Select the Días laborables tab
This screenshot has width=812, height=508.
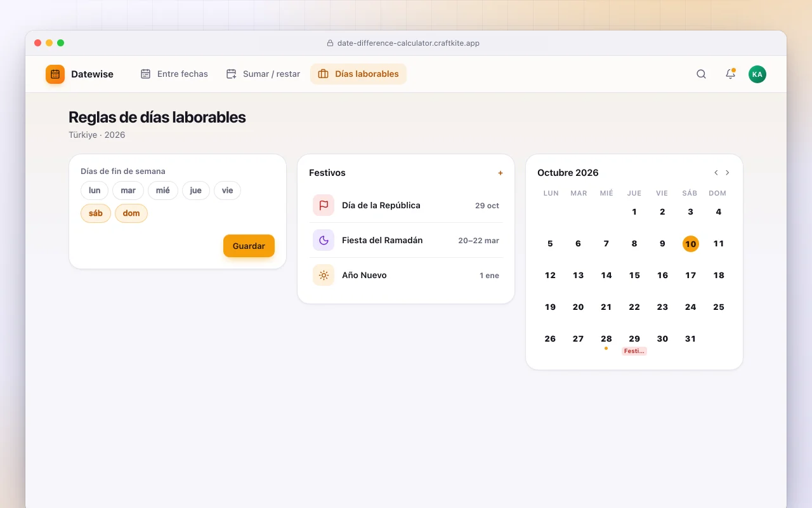[x=358, y=74]
